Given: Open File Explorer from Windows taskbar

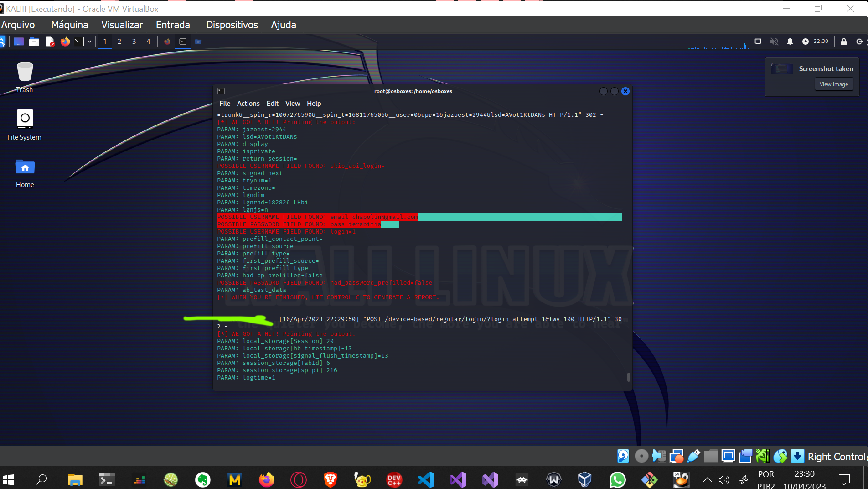Looking at the screenshot, I should [75, 479].
